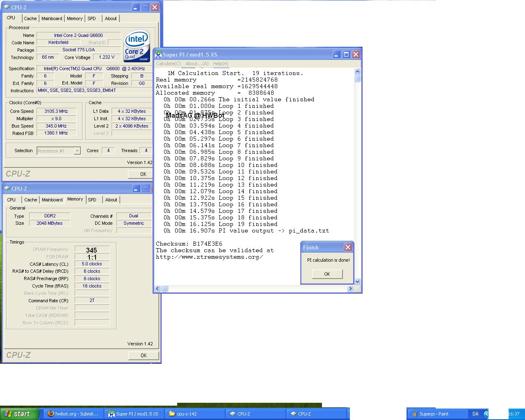The height and width of the screenshot is (420, 525).
Task: Minimize the bottom CPU-Z window
Action: pyautogui.click(x=136, y=188)
